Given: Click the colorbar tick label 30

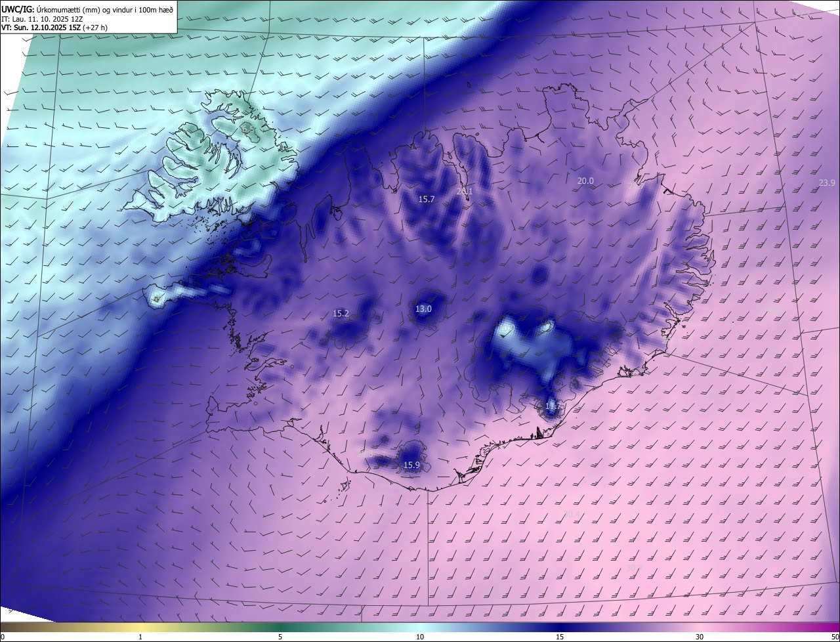Looking at the screenshot, I should click(700, 637).
